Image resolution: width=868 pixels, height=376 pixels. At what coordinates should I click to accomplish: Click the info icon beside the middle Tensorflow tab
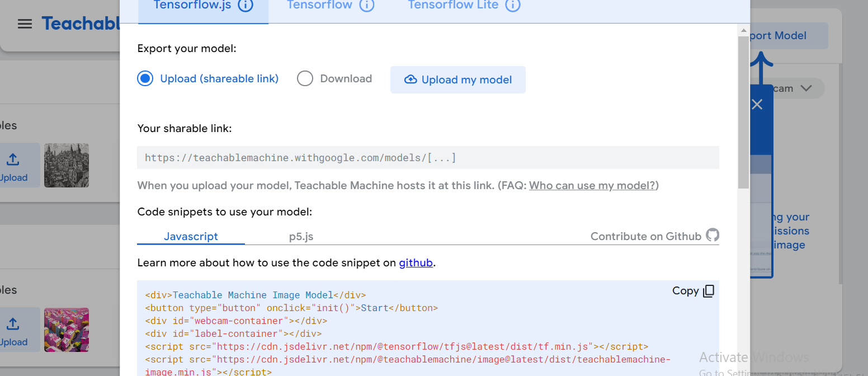coord(366,6)
